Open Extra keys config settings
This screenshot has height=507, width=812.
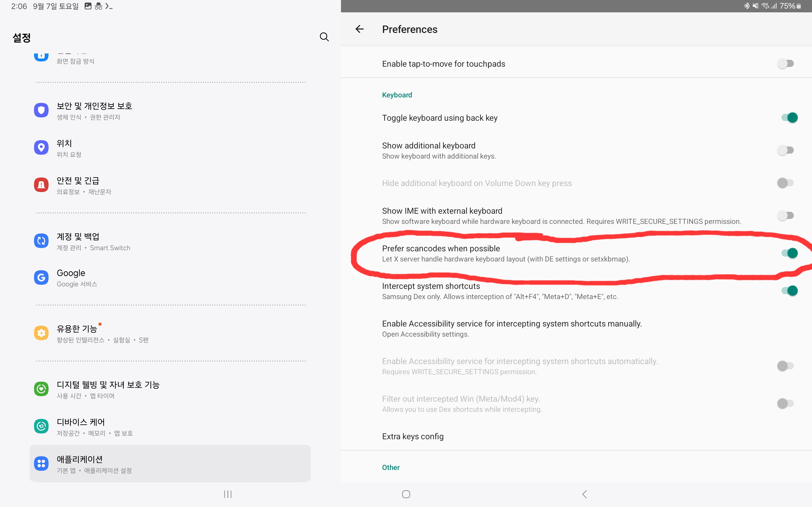coord(413,436)
